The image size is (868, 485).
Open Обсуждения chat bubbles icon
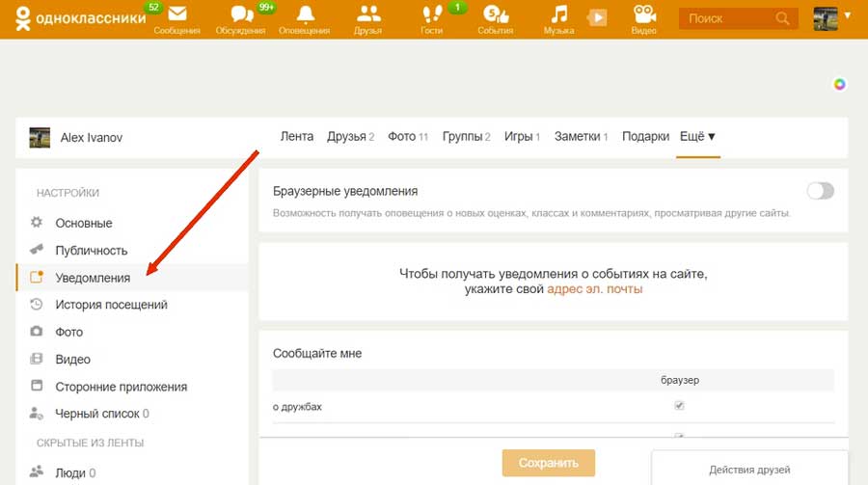(241, 13)
